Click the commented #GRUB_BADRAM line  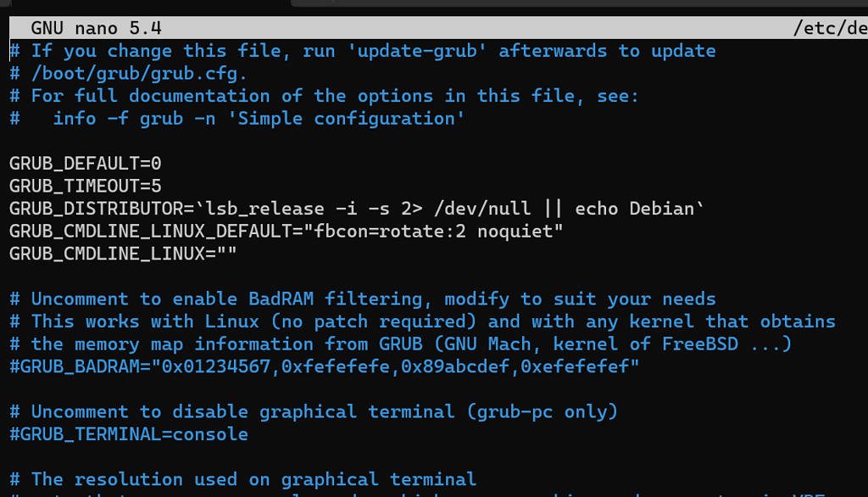(324, 366)
